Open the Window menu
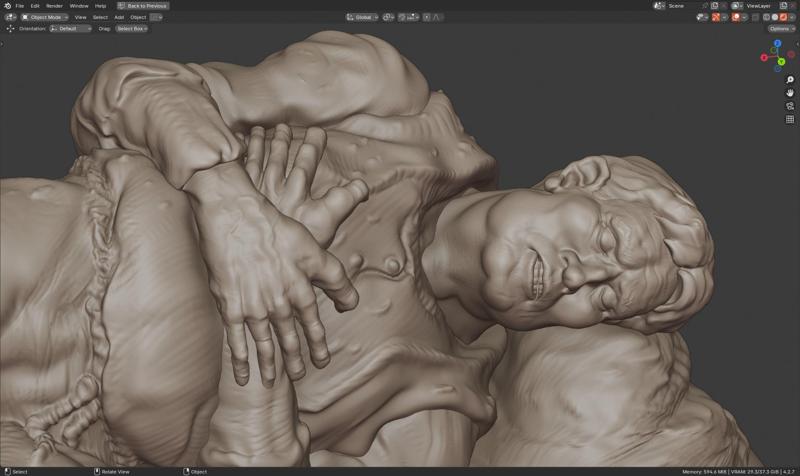The image size is (800, 476). tap(78, 6)
